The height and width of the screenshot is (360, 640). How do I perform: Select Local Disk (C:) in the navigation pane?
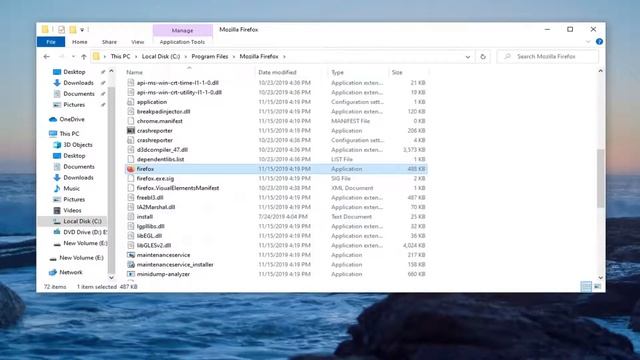click(72, 221)
